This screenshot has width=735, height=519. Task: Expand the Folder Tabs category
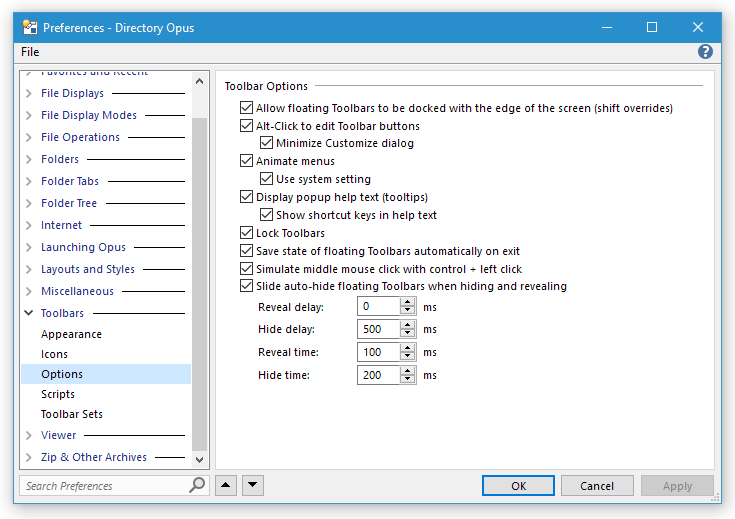pos(29,181)
